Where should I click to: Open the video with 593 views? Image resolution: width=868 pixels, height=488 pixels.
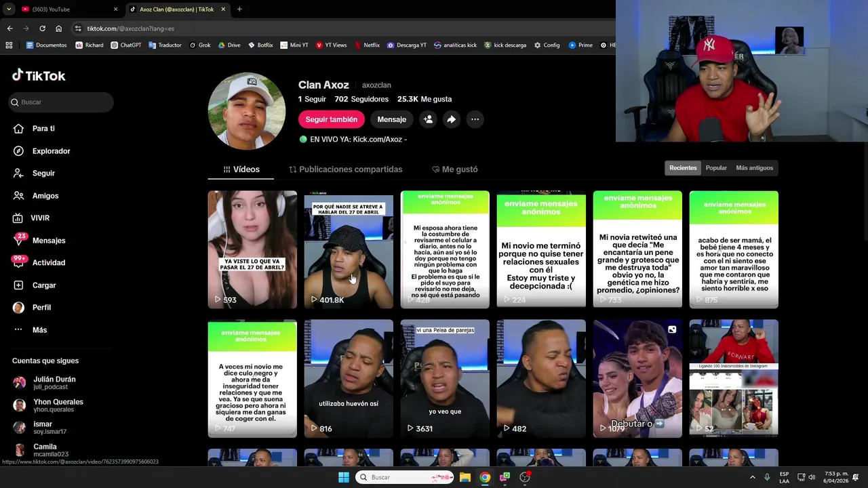pyautogui.click(x=252, y=249)
